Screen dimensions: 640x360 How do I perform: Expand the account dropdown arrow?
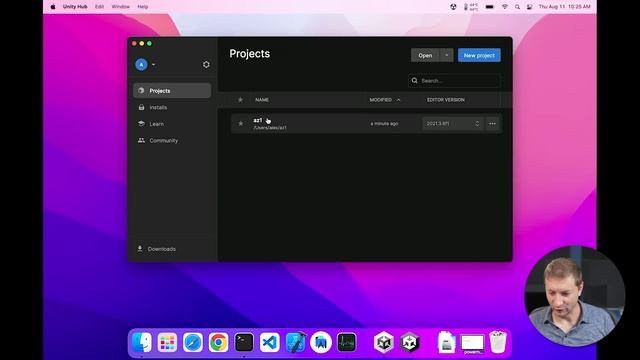[153, 64]
